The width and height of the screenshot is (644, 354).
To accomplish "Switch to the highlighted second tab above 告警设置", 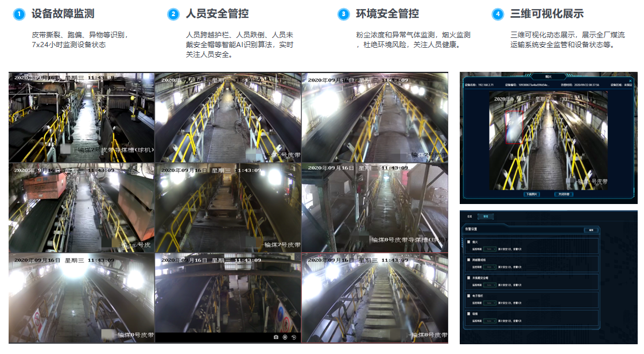I will pyautogui.click(x=485, y=217).
